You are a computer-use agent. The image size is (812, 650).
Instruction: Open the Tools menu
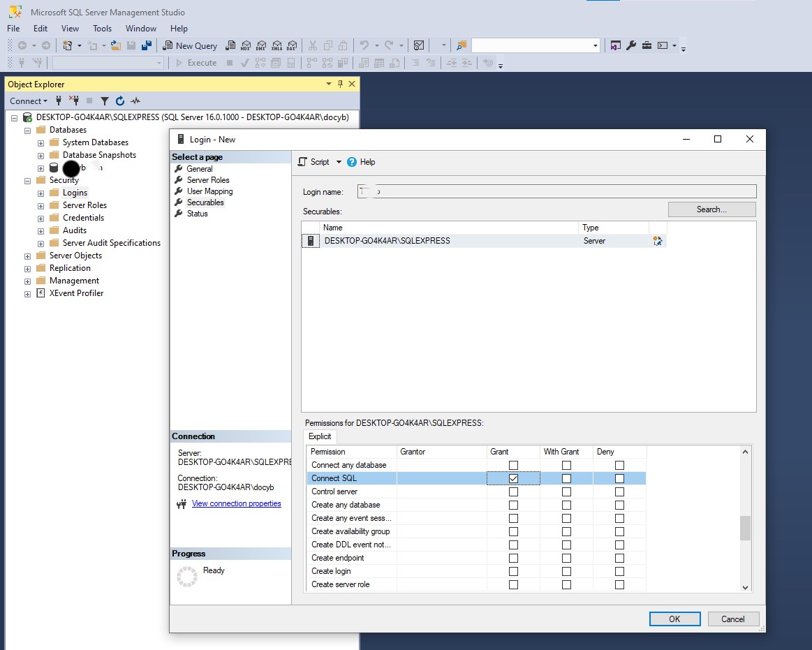[x=102, y=28]
